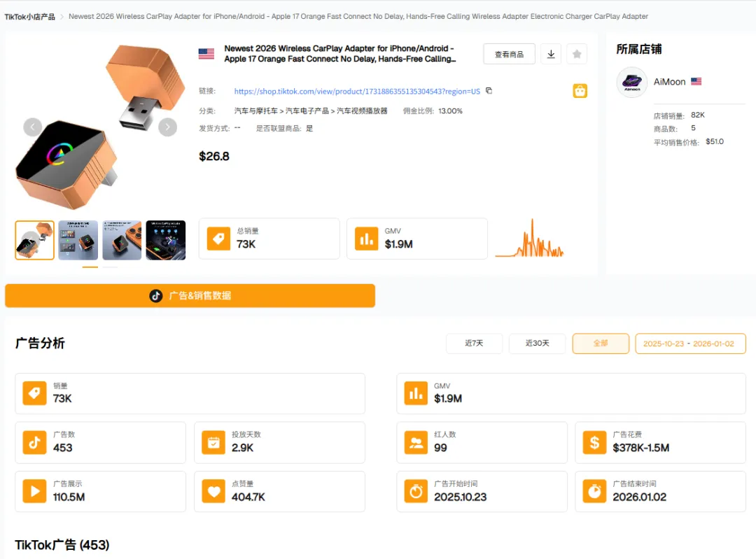Open the 2025-10-23 - 2026-01-02 date picker
Screen dimensions: 756x559
click(690, 343)
